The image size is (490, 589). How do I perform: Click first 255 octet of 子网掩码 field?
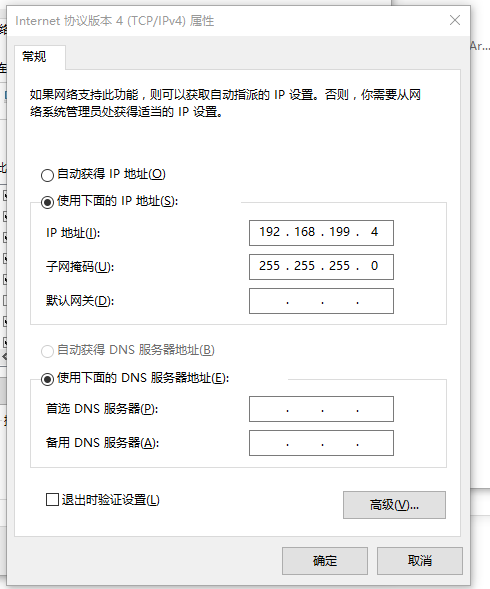click(269, 266)
